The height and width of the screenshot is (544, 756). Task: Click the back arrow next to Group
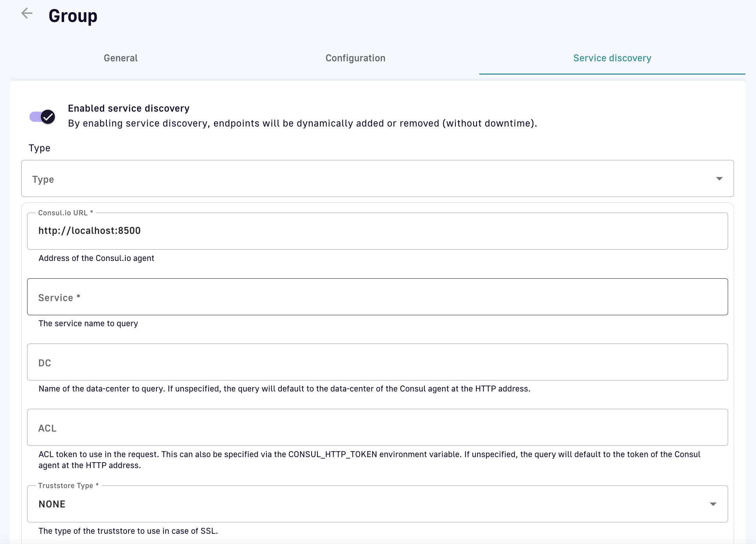click(x=27, y=13)
